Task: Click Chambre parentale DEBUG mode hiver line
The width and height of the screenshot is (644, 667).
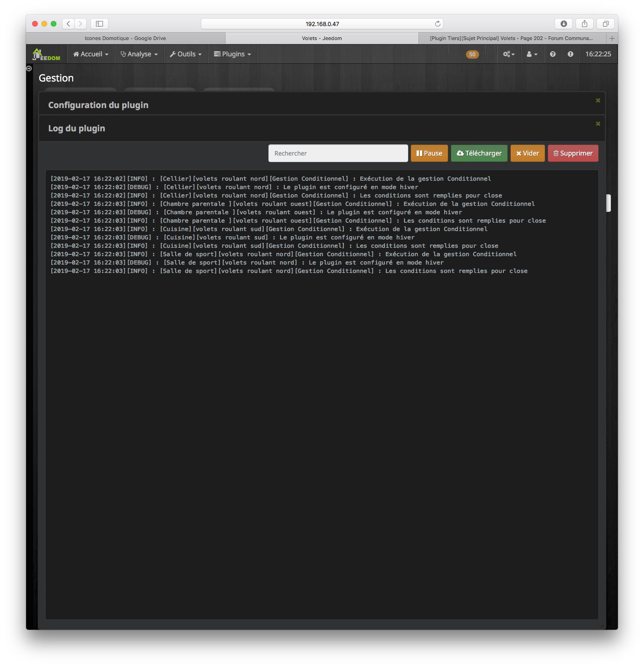Action: coord(256,212)
